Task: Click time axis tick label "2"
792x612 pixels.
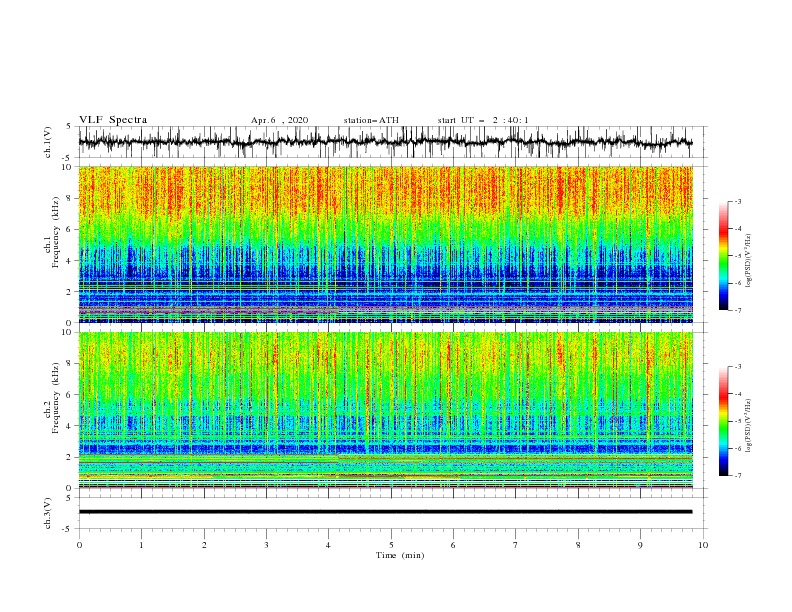Action: [x=204, y=545]
